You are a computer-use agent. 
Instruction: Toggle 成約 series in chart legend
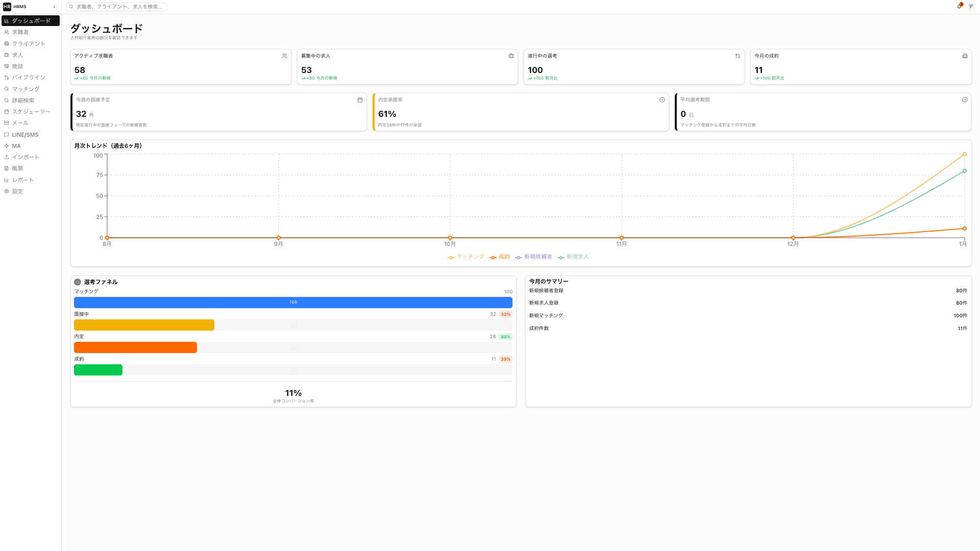tap(500, 257)
